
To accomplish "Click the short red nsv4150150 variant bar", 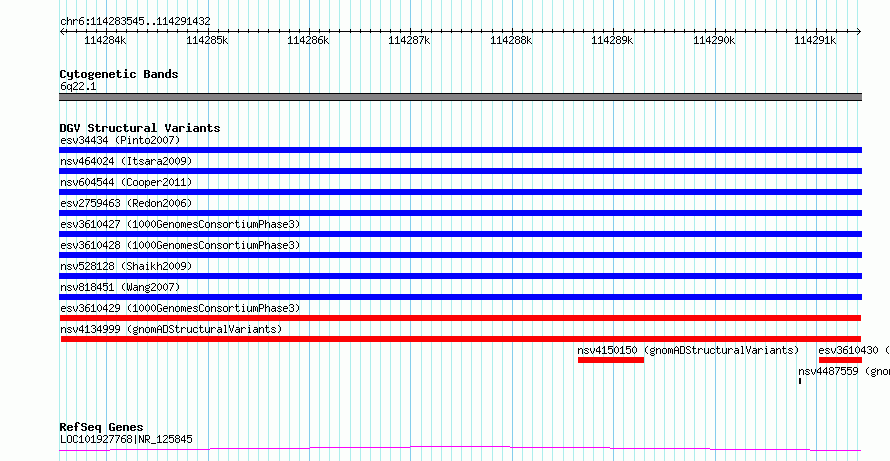I will (611, 360).
